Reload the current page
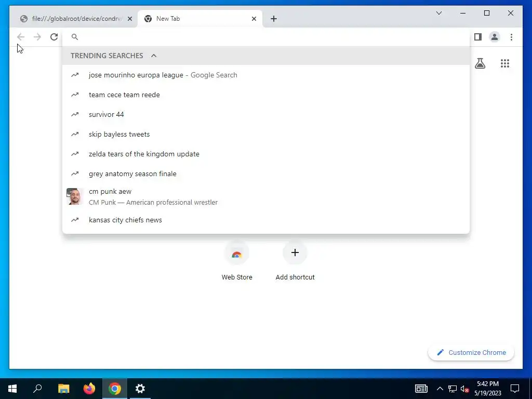This screenshot has height=399, width=532. pos(54,37)
